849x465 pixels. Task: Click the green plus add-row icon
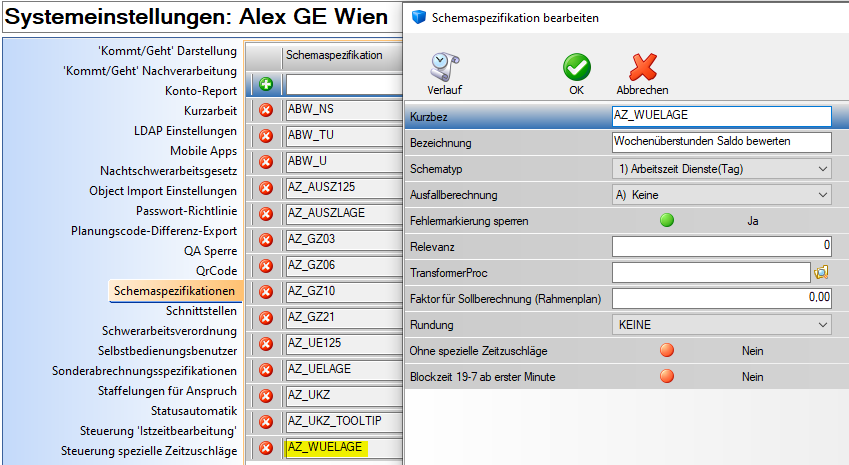click(x=266, y=85)
